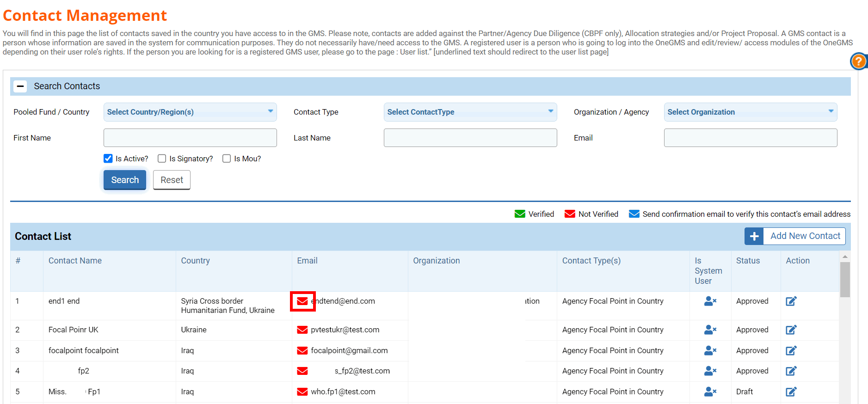
Task: Focus the Email search input field
Action: tap(751, 138)
